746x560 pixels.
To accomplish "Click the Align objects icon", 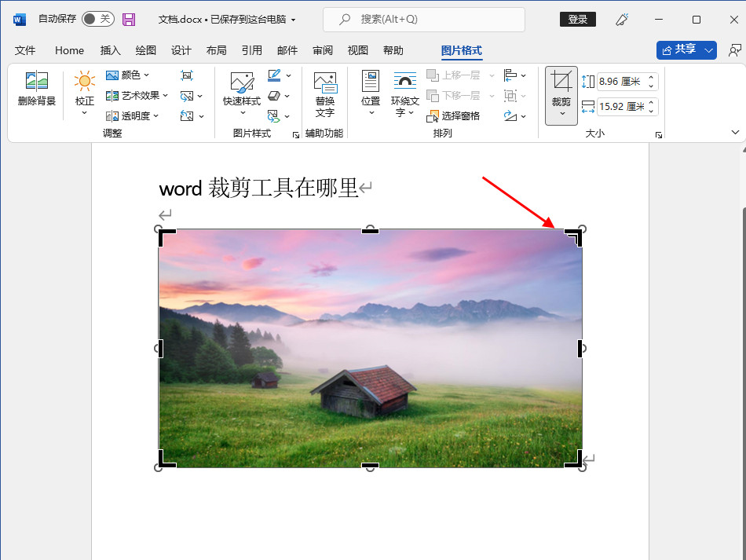I will point(510,75).
